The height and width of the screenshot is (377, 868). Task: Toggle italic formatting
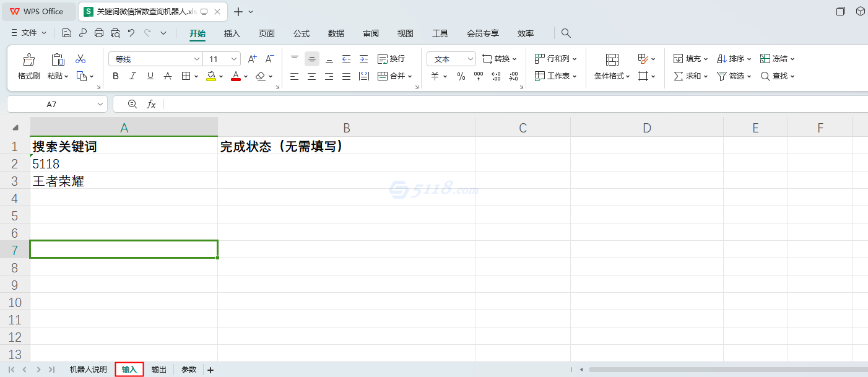pyautogui.click(x=132, y=76)
